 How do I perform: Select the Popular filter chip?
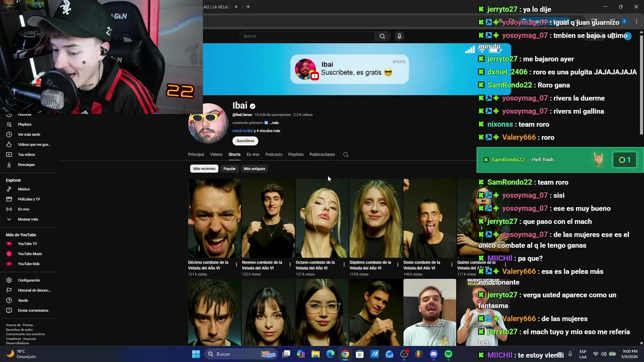[229, 168]
